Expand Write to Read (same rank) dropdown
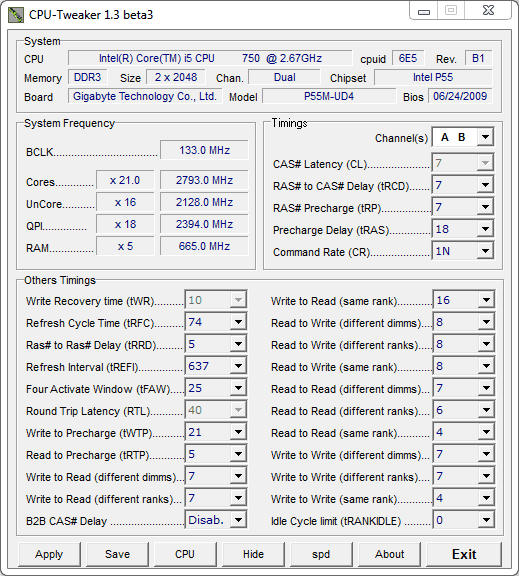519x576 pixels. pyautogui.click(x=486, y=300)
